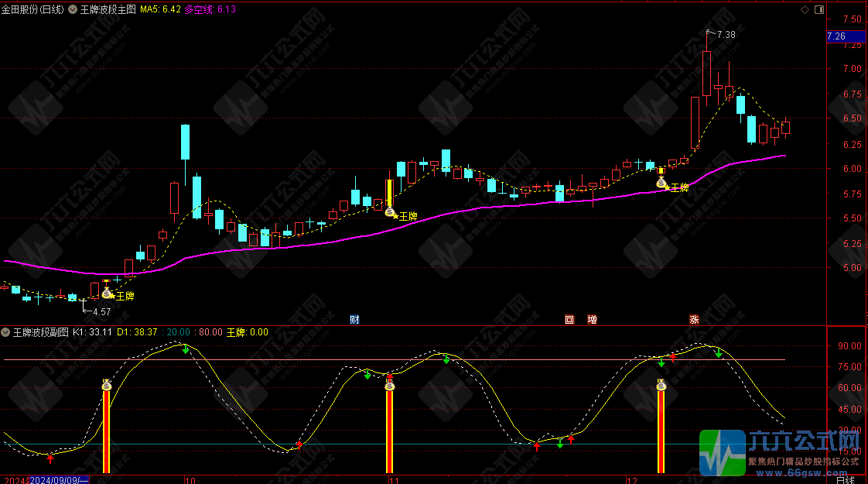Click the 4.57 low price annotation
The width and height of the screenshot is (868, 484).
point(101,311)
